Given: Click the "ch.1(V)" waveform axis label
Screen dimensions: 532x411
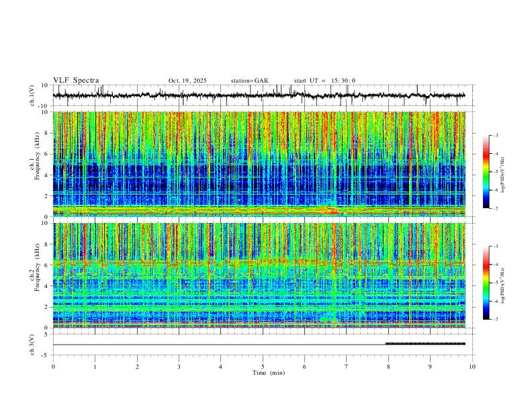Looking at the screenshot, I should pos(33,95).
